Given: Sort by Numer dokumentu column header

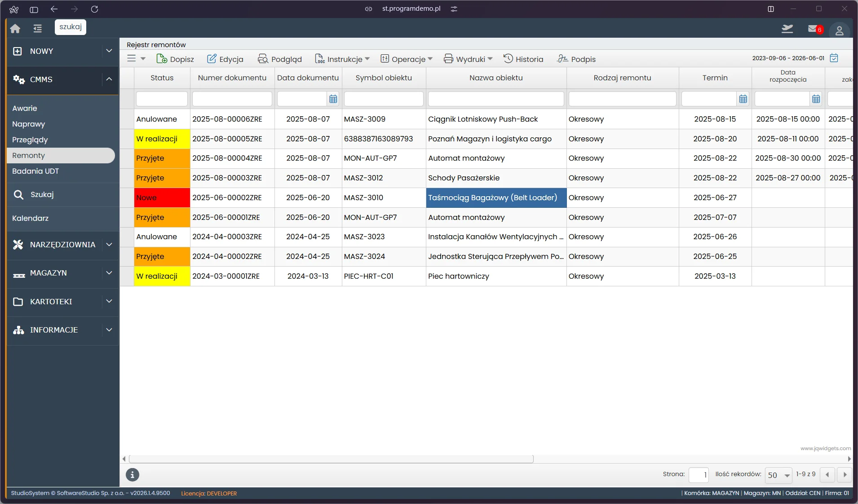Looking at the screenshot, I should [232, 78].
